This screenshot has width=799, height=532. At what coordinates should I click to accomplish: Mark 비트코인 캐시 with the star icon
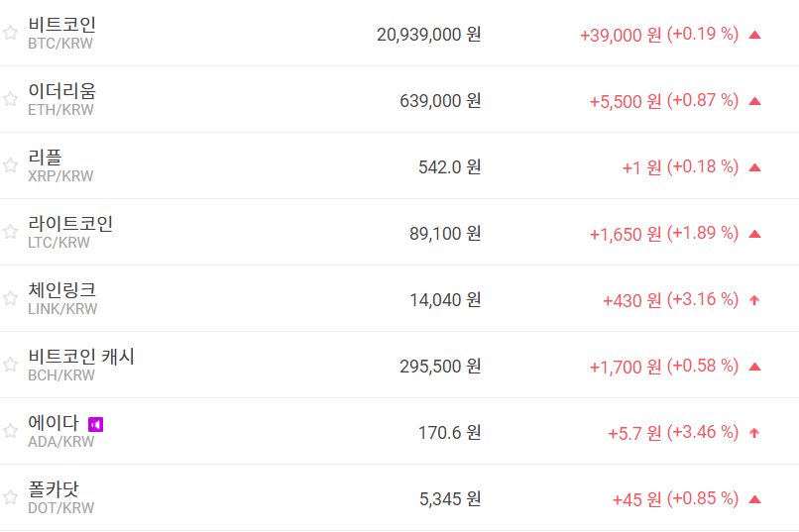tap(10, 365)
